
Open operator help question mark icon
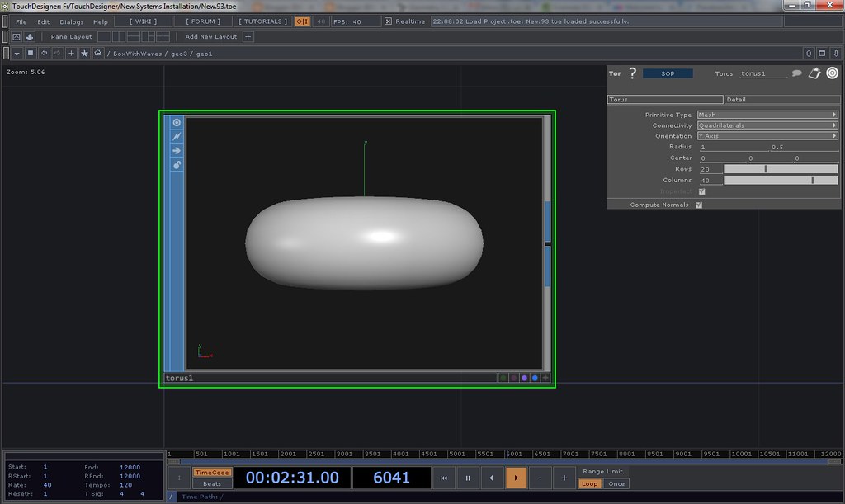coord(633,73)
